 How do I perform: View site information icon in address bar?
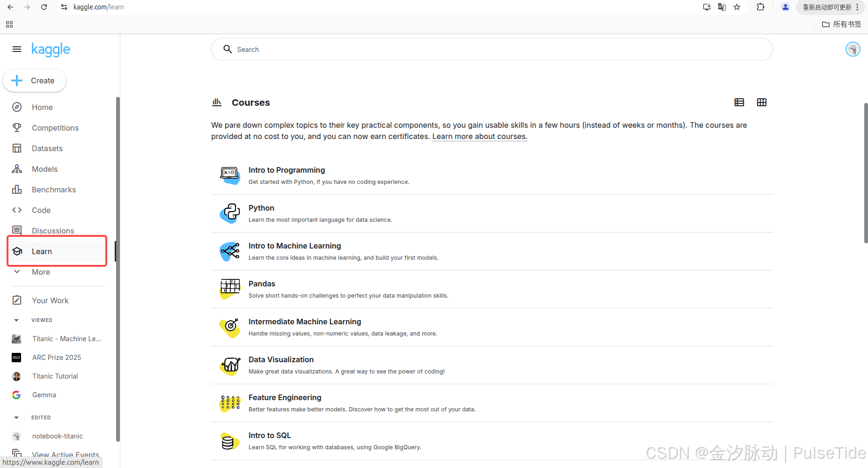pyautogui.click(x=64, y=7)
